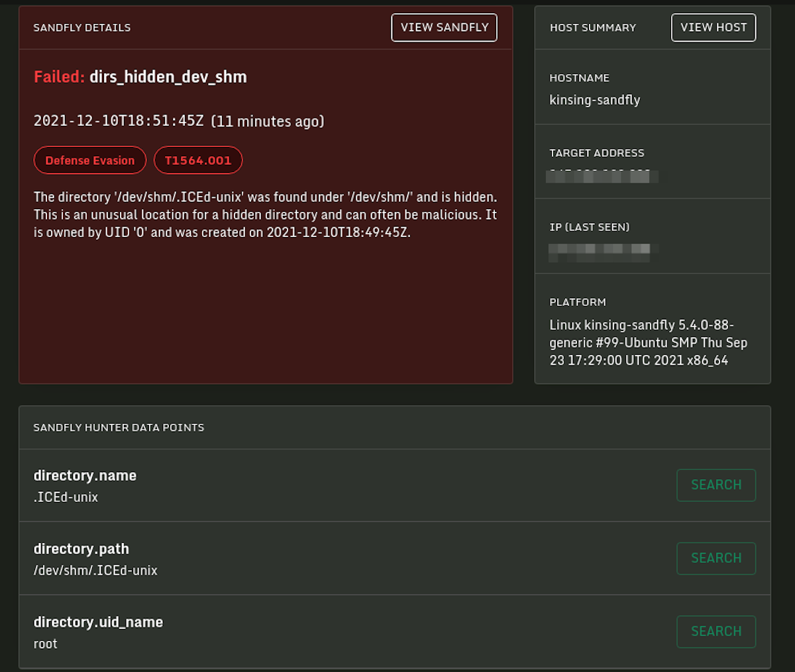The width and height of the screenshot is (795, 672).
Task: Click the redacted TARGET ADDRESS value
Action: pyautogui.click(x=603, y=177)
